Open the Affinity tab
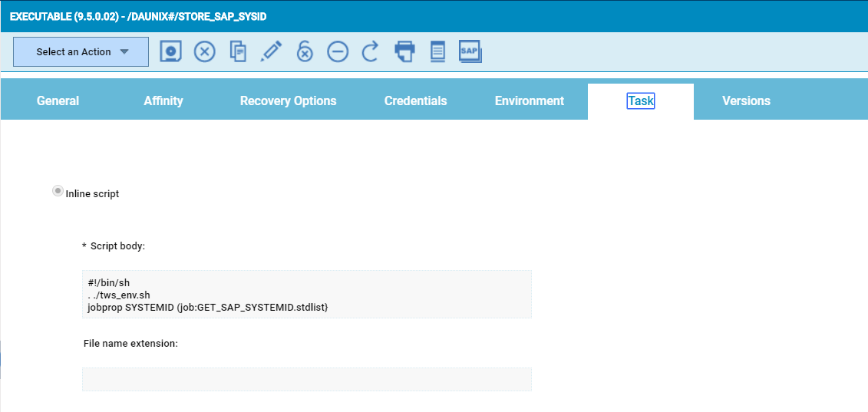Screen dimensions: 868x412 (x=163, y=101)
